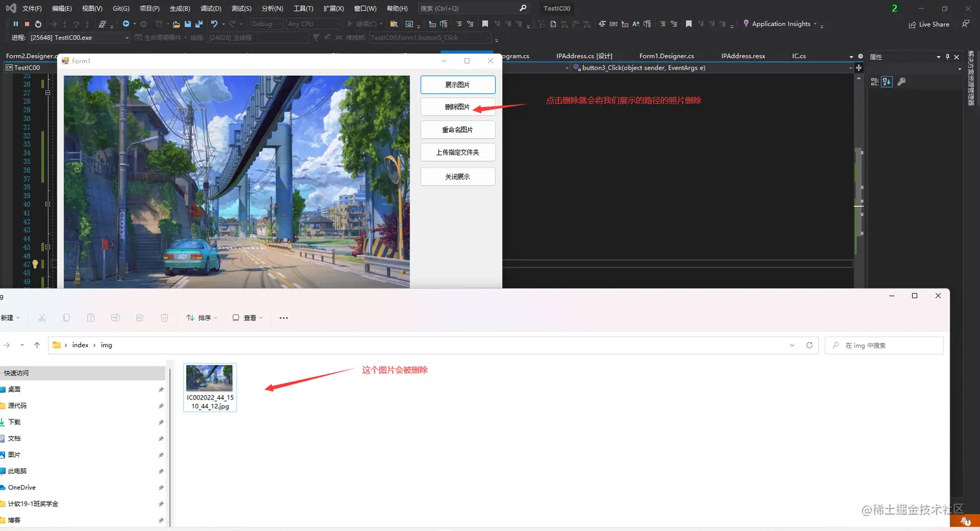Show properties categorized view
The height and width of the screenshot is (531, 980).
click(874, 82)
